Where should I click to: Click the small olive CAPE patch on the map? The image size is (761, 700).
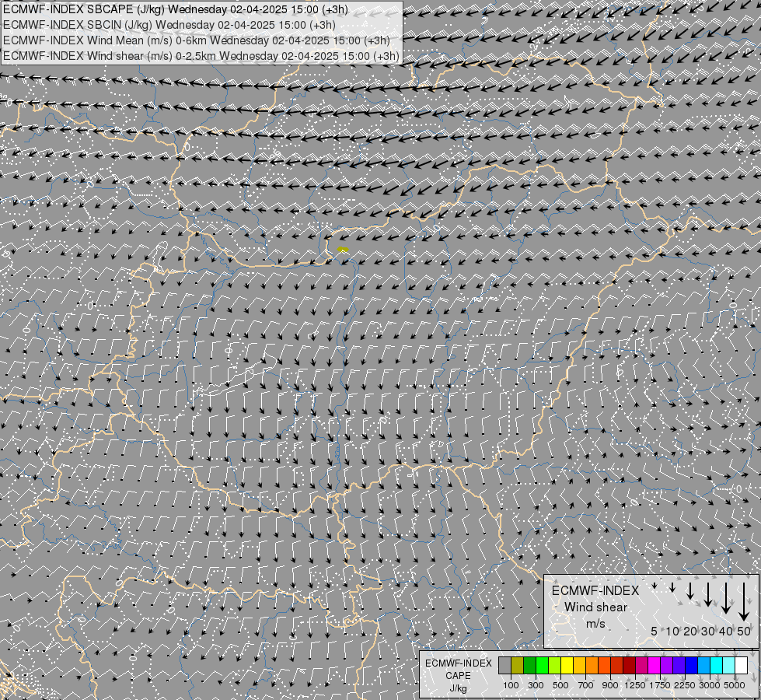click(x=343, y=250)
